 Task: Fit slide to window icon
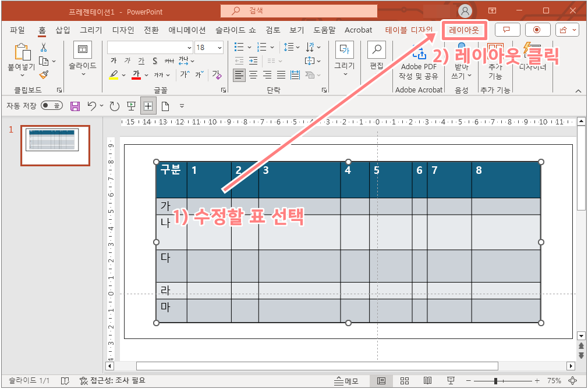click(x=573, y=381)
